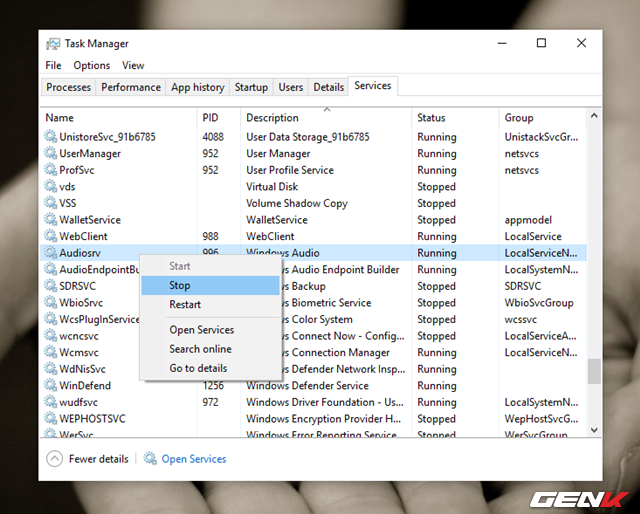The height and width of the screenshot is (514, 640).
Task: Select the WinDefend service name
Action: [85, 385]
